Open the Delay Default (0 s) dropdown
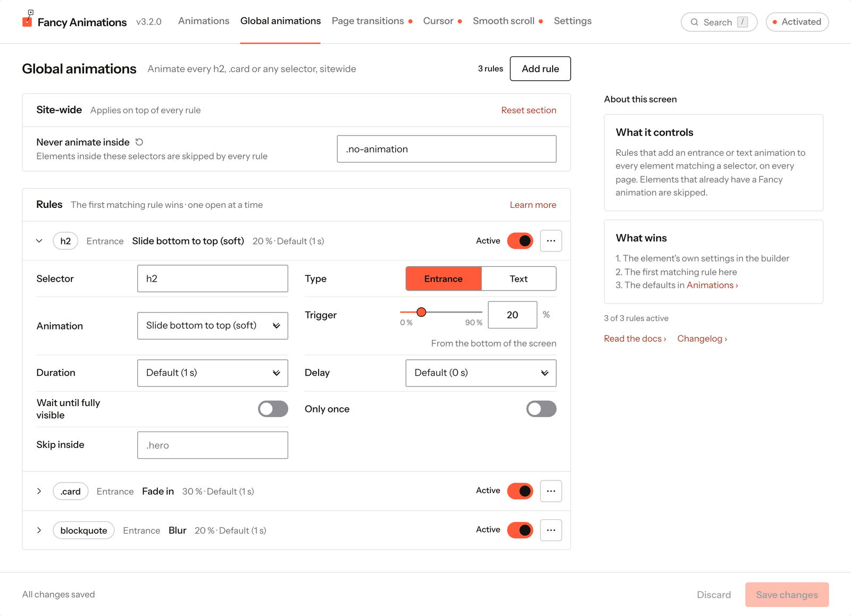 [x=481, y=373]
